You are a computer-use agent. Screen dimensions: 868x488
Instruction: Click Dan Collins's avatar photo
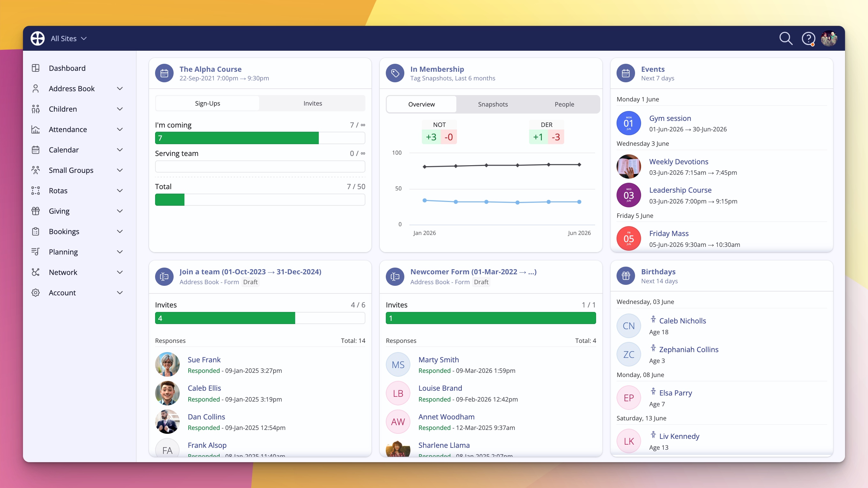coord(167,422)
